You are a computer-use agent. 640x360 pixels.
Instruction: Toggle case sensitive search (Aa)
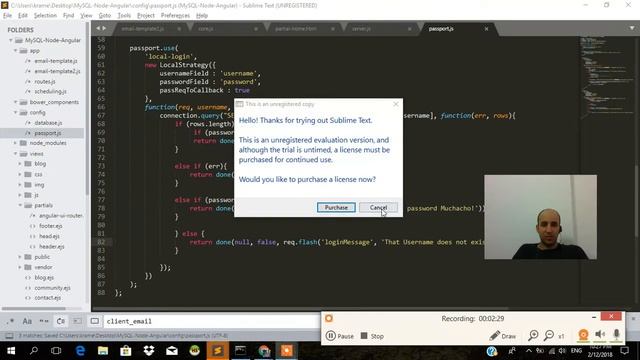pyautogui.click(x=27, y=321)
